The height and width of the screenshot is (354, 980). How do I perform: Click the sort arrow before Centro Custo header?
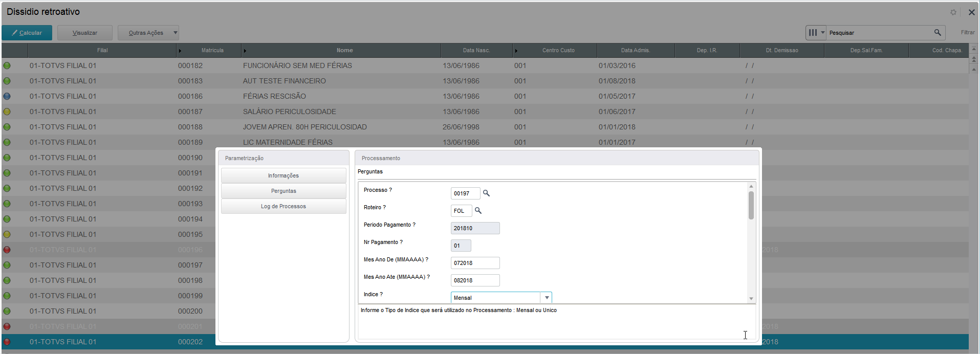pos(516,51)
